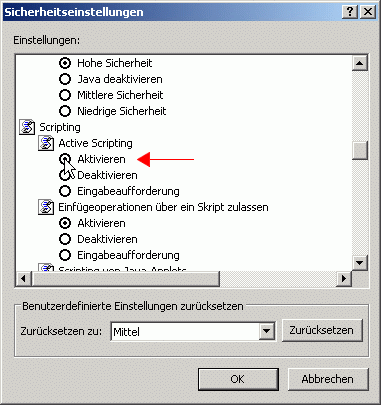Click the Zurücksetzen button
Viewport: 381px width, 405px height.
tap(322, 330)
